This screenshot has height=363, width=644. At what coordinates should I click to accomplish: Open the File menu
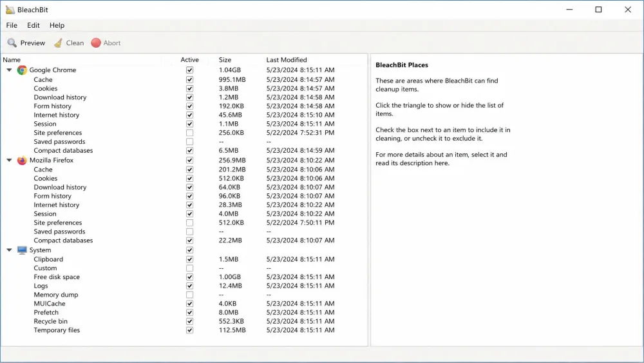(x=12, y=25)
